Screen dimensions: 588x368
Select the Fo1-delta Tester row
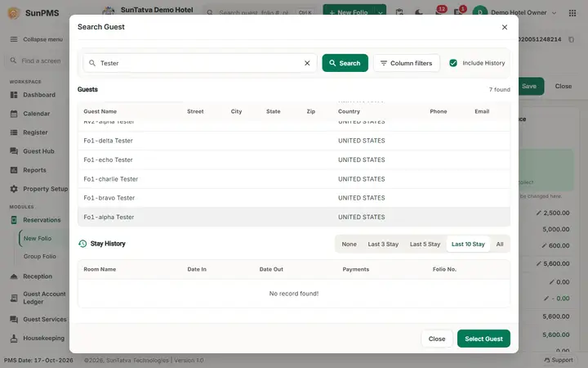click(294, 141)
